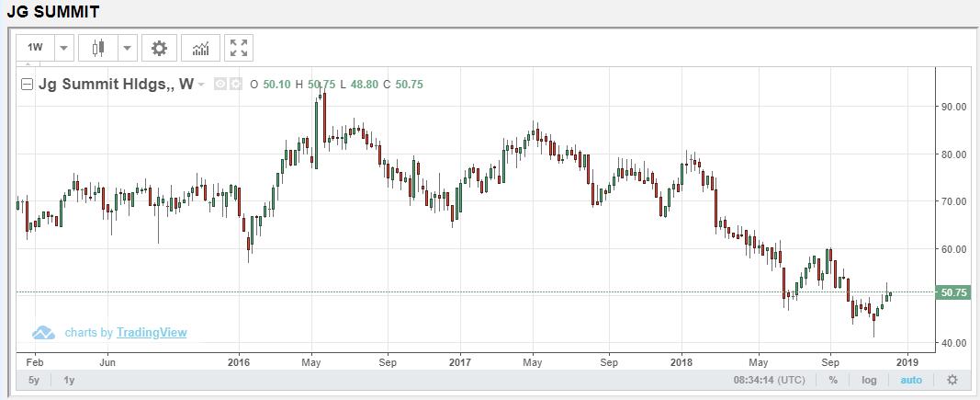Screen dimensions: 980x400
Task: Expand the chart style dropdown arrow
Action: coord(127,48)
